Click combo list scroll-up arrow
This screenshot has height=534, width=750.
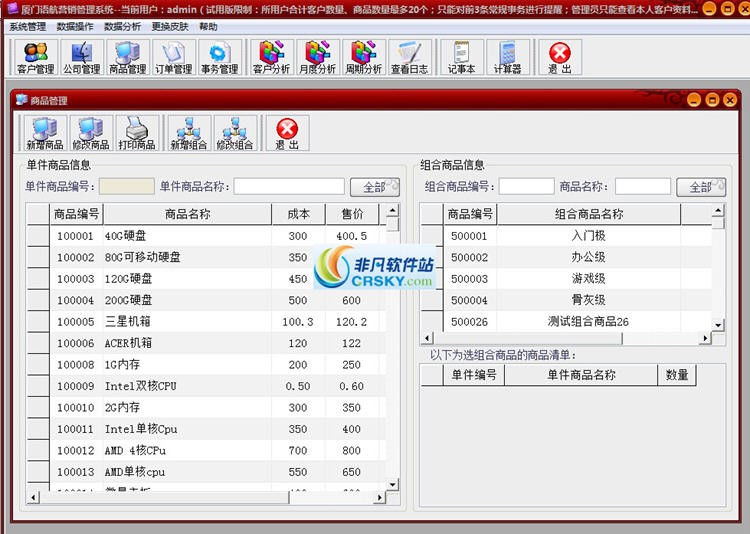[x=718, y=210]
